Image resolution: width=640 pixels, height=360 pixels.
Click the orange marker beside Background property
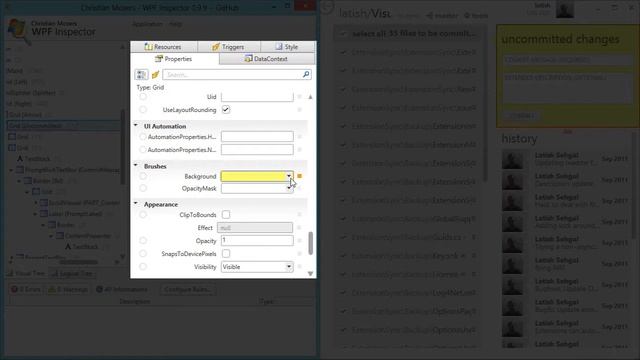point(299,176)
